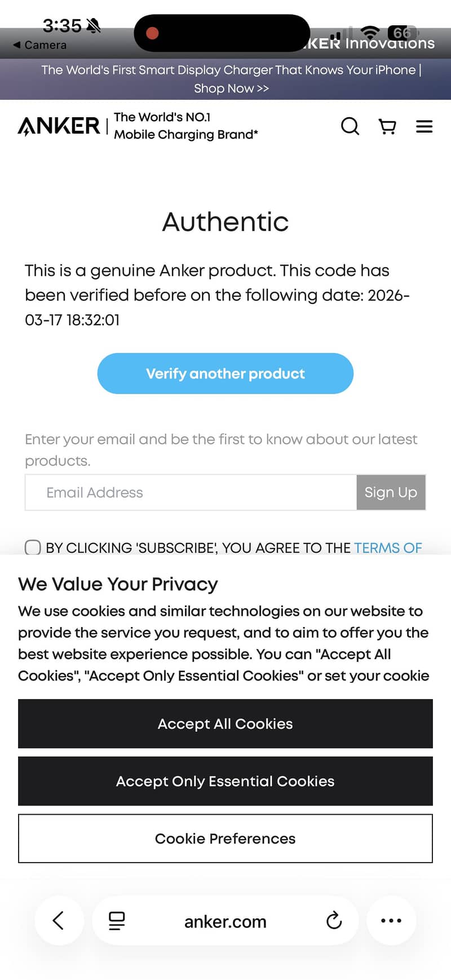Viewport: 451px width, 980px height.
Task: Open the shopping cart
Action: point(387,126)
